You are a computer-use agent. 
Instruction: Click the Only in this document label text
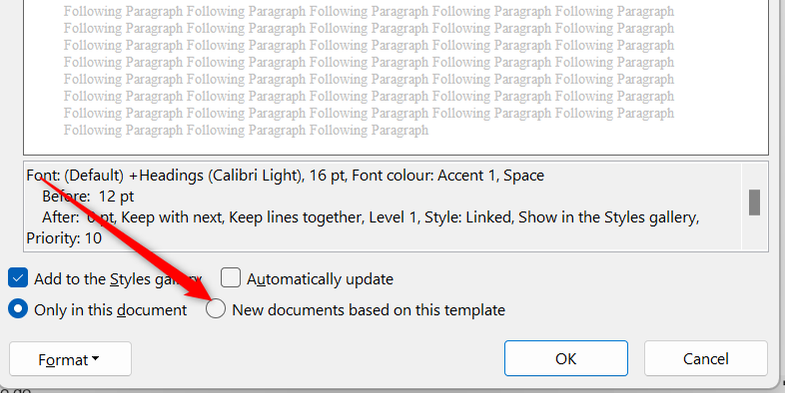tap(110, 310)
